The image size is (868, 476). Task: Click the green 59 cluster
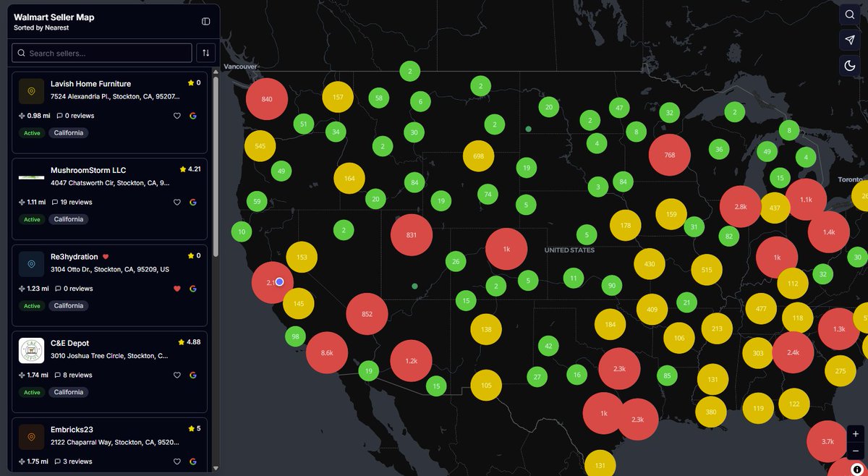click(257, 202)
